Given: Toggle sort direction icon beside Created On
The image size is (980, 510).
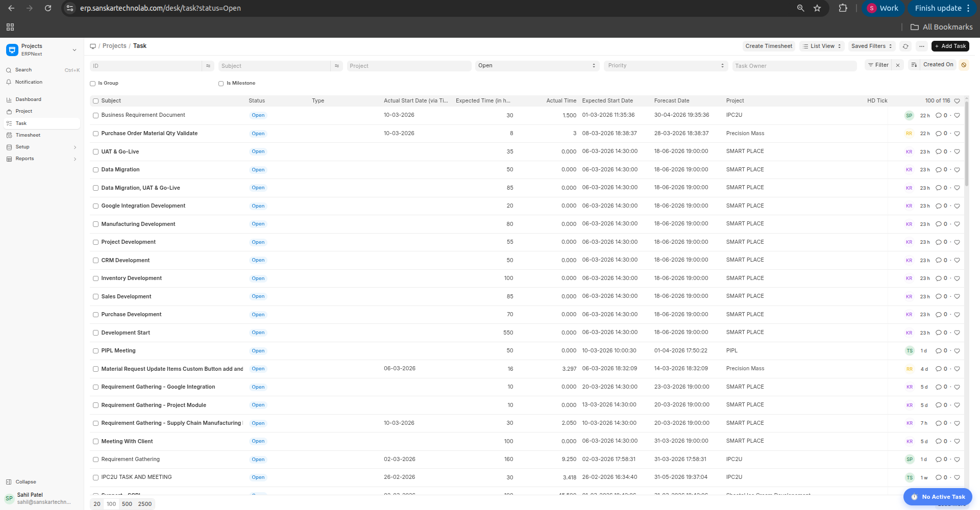Looking at the screenshot, I should click(914, 65).
